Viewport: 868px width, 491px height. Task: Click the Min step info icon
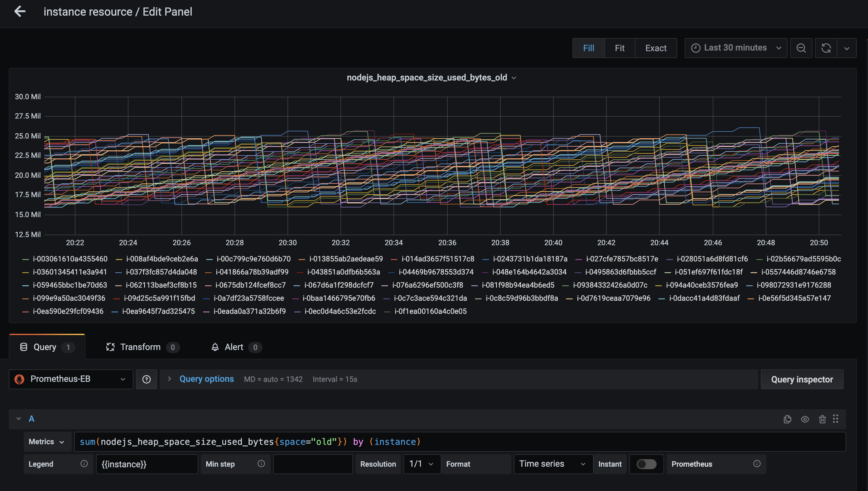(x=261, y=464)
